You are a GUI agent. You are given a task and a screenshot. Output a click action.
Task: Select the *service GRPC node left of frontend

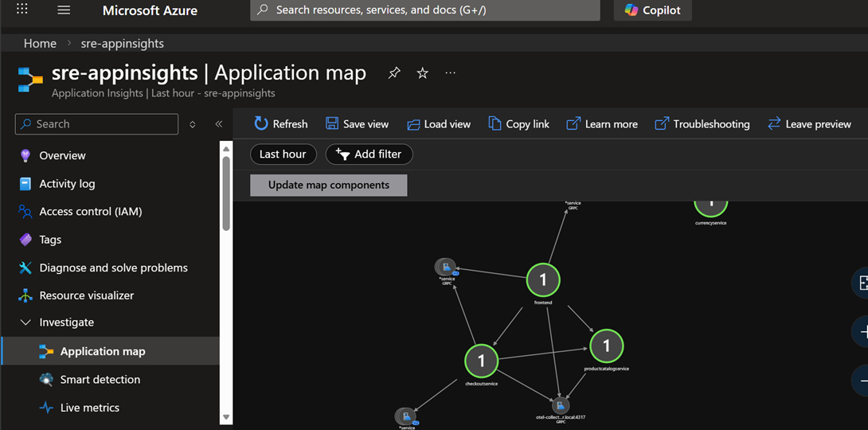pyautogui.click(x=446, y=268)
